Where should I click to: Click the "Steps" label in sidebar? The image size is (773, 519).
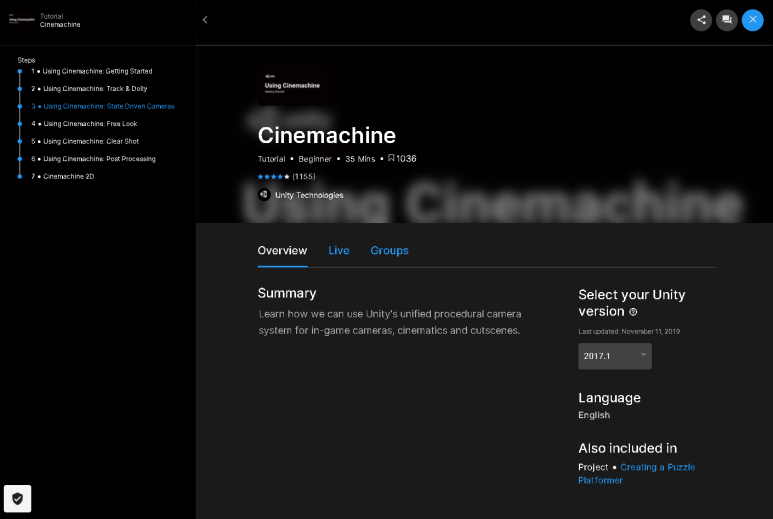click(x=27, y=60)
